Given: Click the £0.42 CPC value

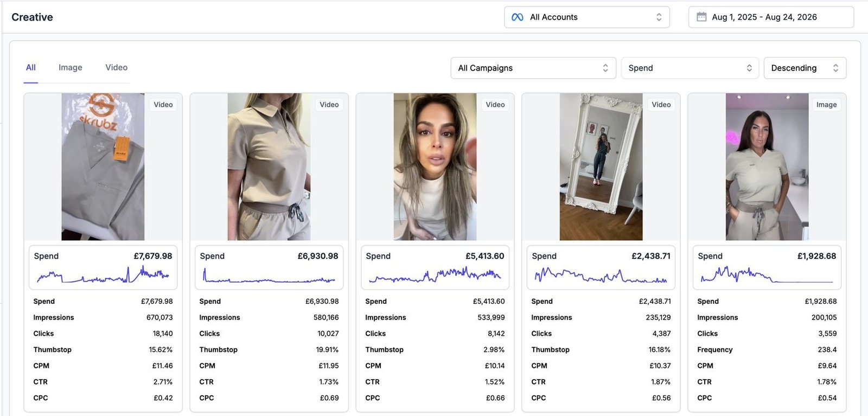Looking at the screenshot, I should pyautogui.click(x=163, y=398).
